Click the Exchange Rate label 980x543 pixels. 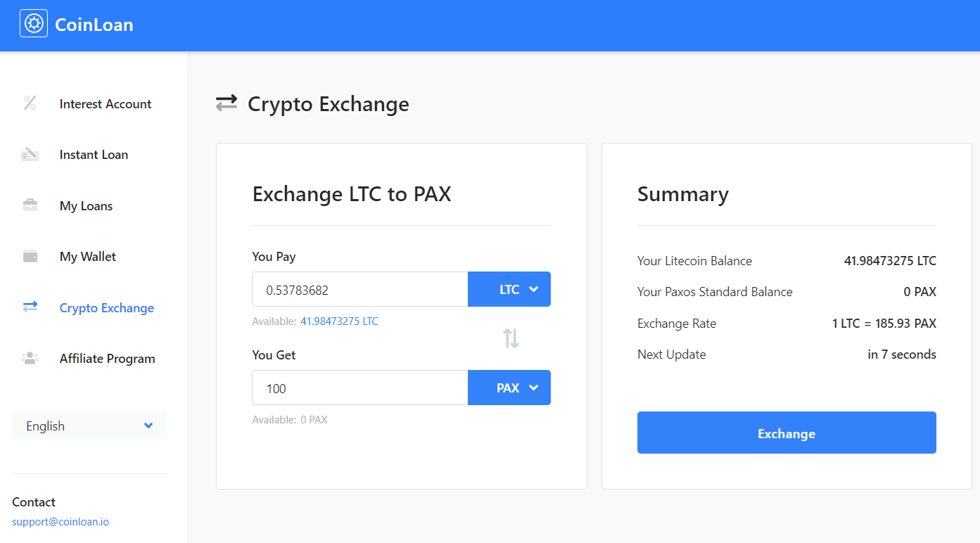[677, 324]
